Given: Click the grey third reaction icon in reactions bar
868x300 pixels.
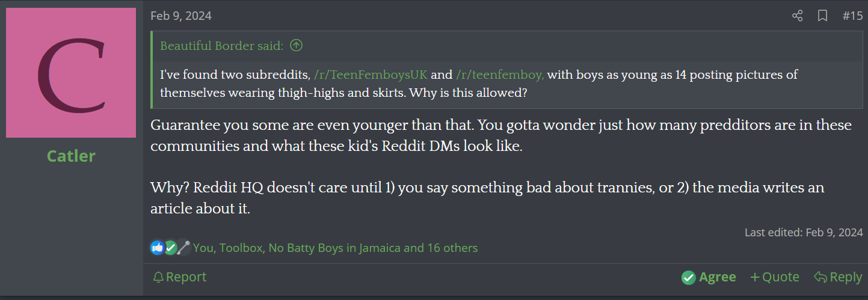Looking at the screenshot, I should [183, 247].
